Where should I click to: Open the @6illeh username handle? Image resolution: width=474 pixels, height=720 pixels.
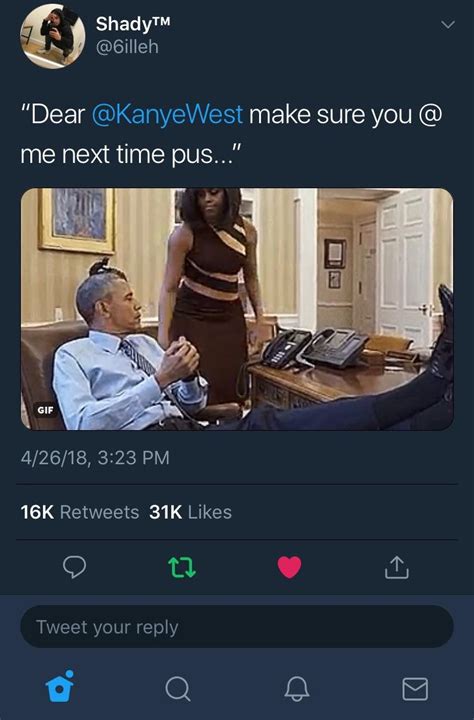[127, 47]
